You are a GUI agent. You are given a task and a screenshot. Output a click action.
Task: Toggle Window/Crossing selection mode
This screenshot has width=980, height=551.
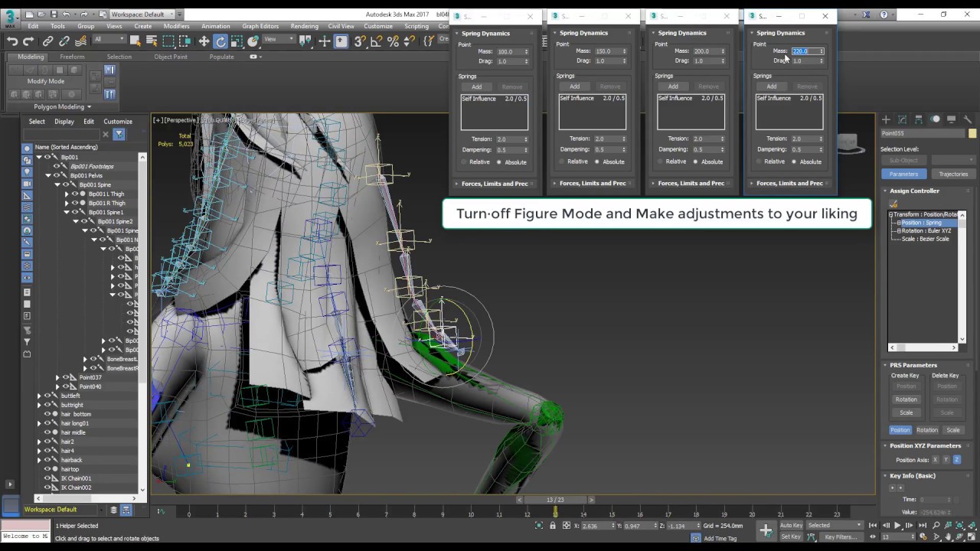[185, 41]
